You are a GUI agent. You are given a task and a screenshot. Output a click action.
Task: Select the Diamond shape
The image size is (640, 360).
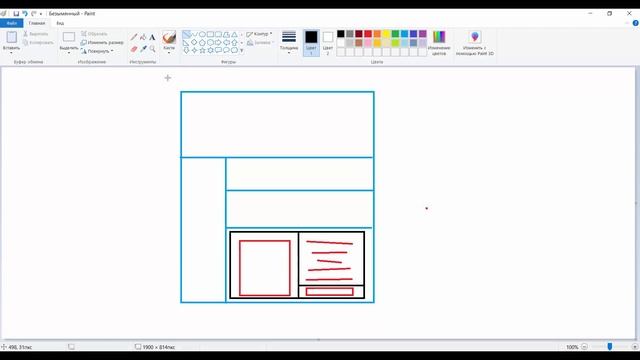(194, 42)
